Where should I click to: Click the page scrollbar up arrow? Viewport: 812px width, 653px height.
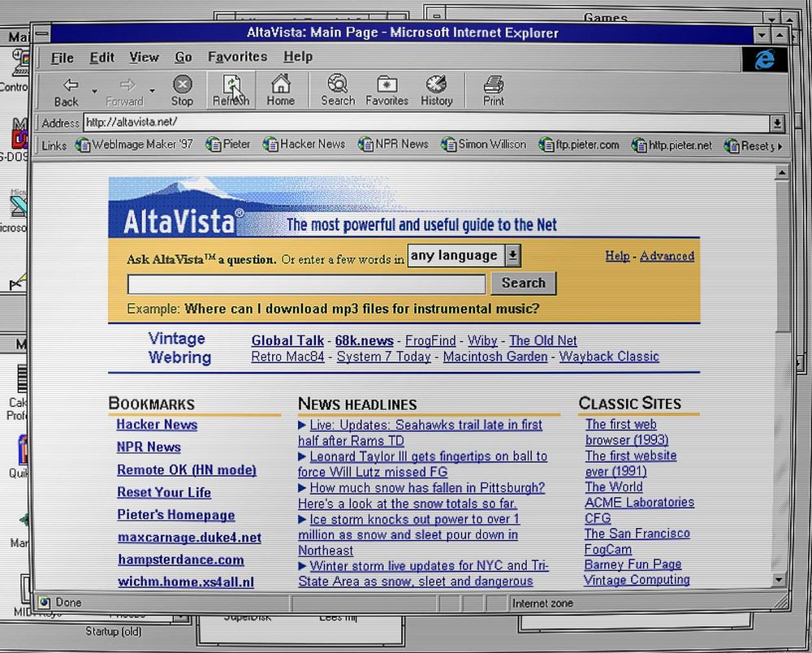[x=781, y=172]
